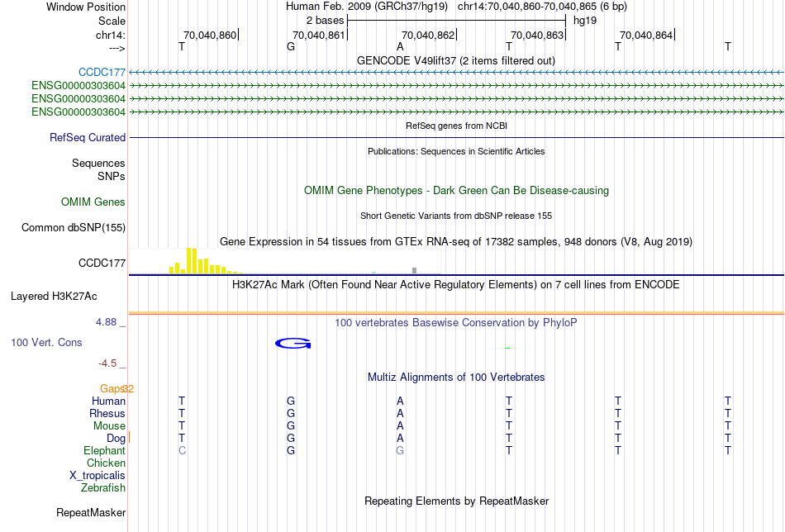Click the chr14: ruler label
The width and height of the screenshot is (785, 532).
pyautogui.click(x=110, y=36)
